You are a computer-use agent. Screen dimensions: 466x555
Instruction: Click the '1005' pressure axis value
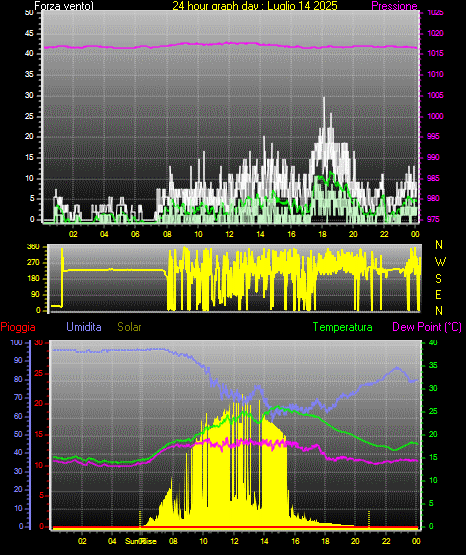pos(435,95)
